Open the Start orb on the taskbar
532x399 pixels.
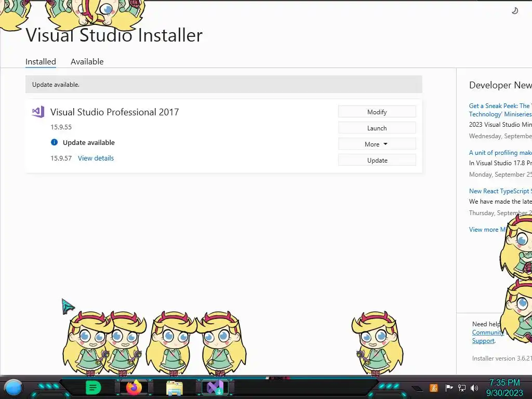(14, 388)
